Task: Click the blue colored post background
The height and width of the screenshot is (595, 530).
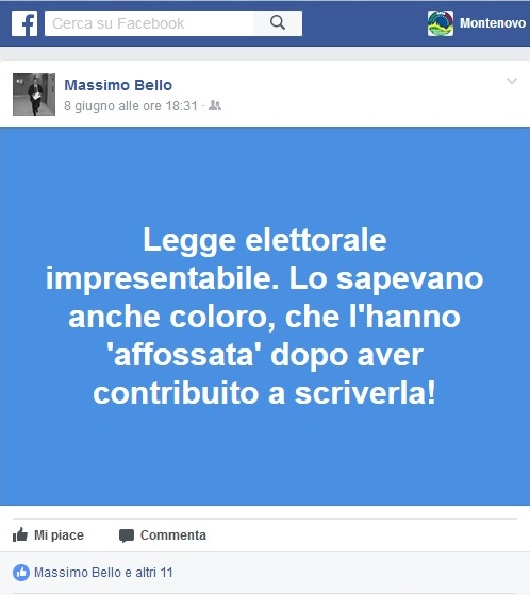Action: (265, 455)
